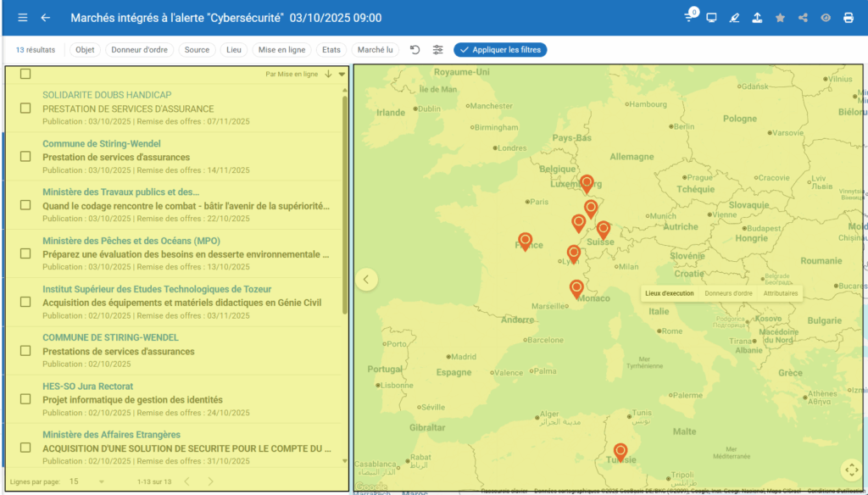Viewport: 868px width, 495px height.
Task: Open the 'Commune de Stiring-Wendel' tender link
Action: 101,144
